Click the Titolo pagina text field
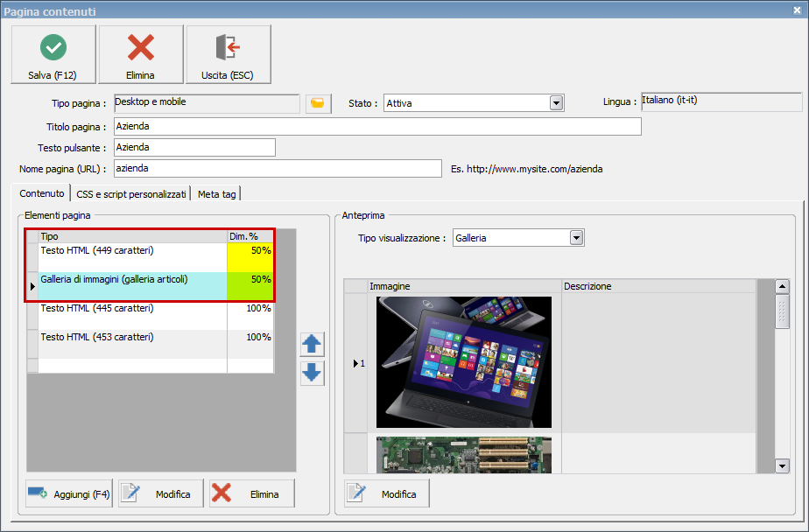The image size is (809, 532). click(x=376, y=126)
